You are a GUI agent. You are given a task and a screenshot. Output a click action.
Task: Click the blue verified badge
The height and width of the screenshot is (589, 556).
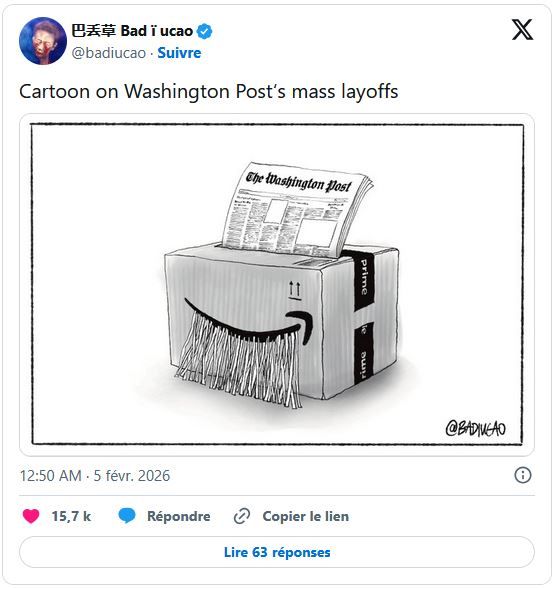pyautogui.click(x=204, y=31)
